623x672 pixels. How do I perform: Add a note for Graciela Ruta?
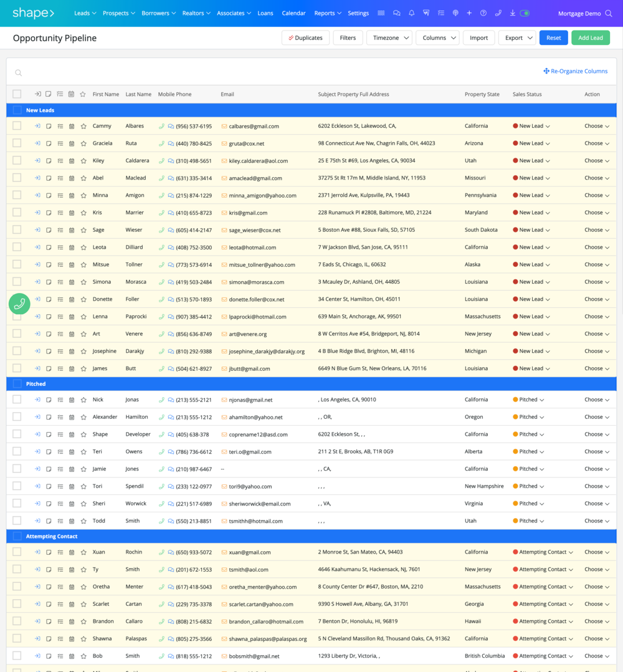tap(49, 143)
